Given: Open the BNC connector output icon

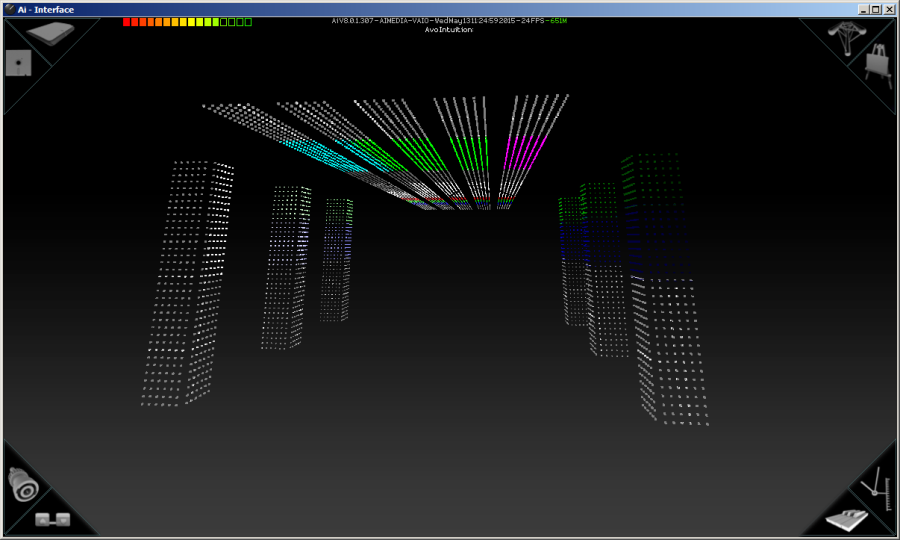Looking at the screenshot, I should point(23,484).
